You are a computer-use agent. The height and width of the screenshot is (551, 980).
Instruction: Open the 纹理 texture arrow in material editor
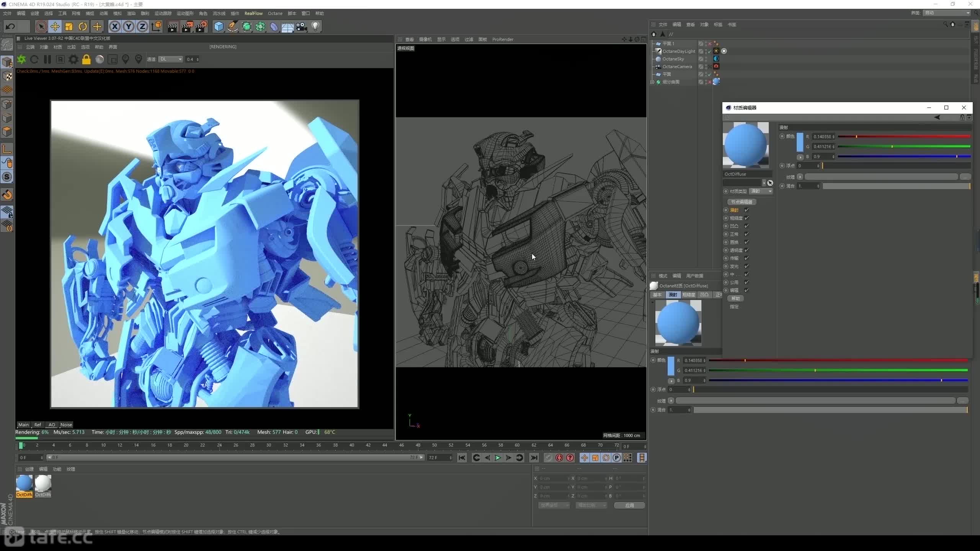800,177
